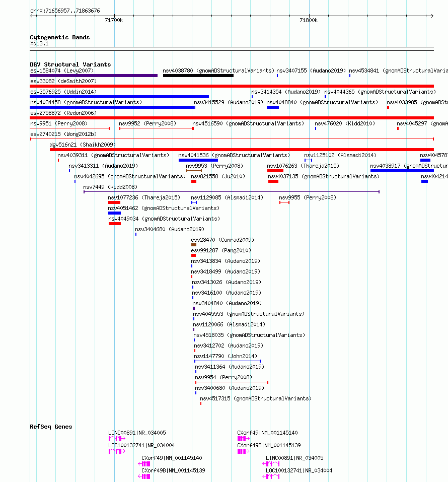Select nsv4049034 (gnomADStructuralVariants) label
The image size is (448, 482).
[164, 219]
